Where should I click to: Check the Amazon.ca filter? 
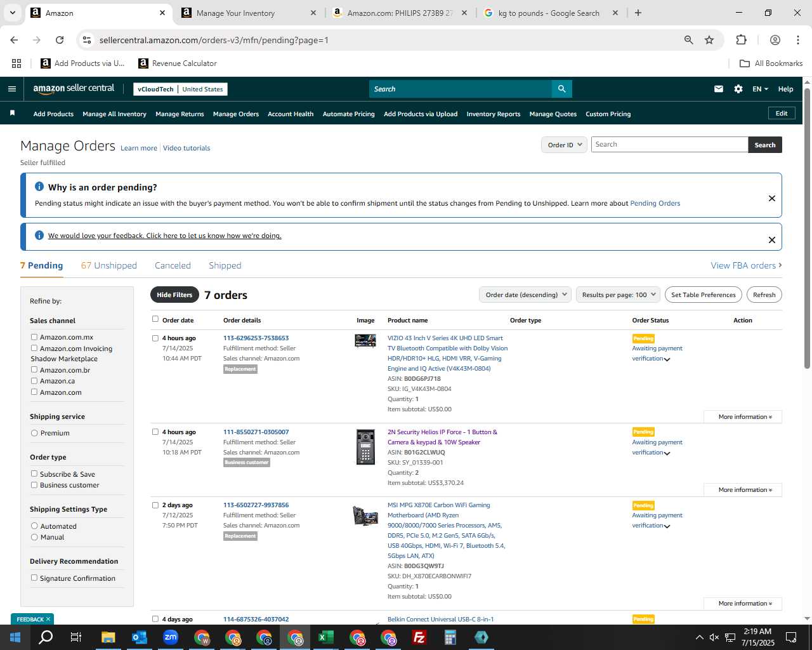point(34,381)
